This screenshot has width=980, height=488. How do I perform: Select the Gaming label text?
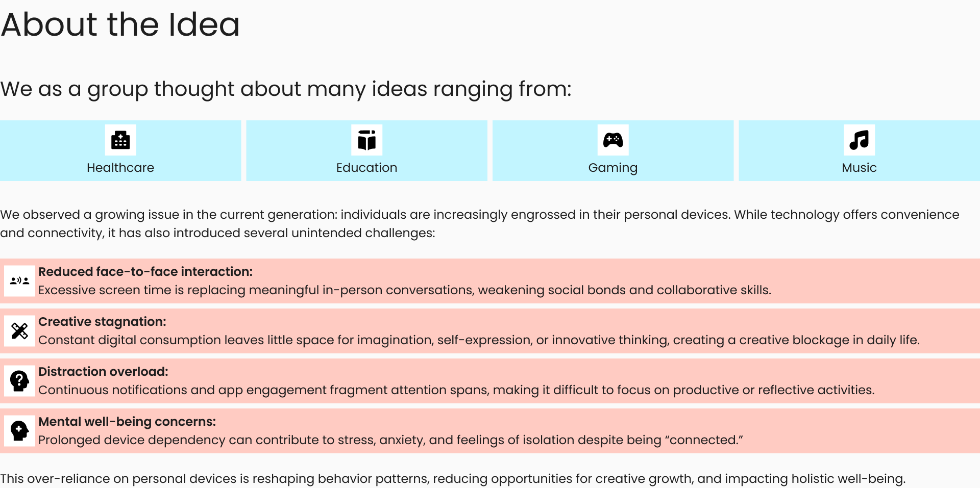coord(612,168)
